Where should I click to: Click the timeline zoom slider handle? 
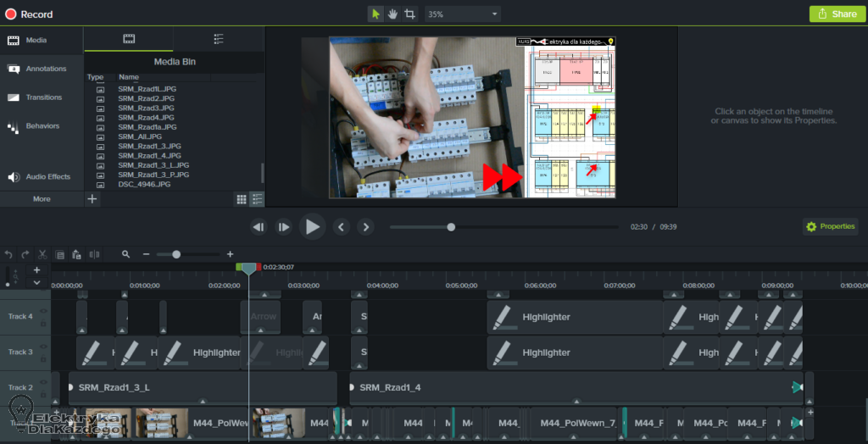click(x=176, y=254)
